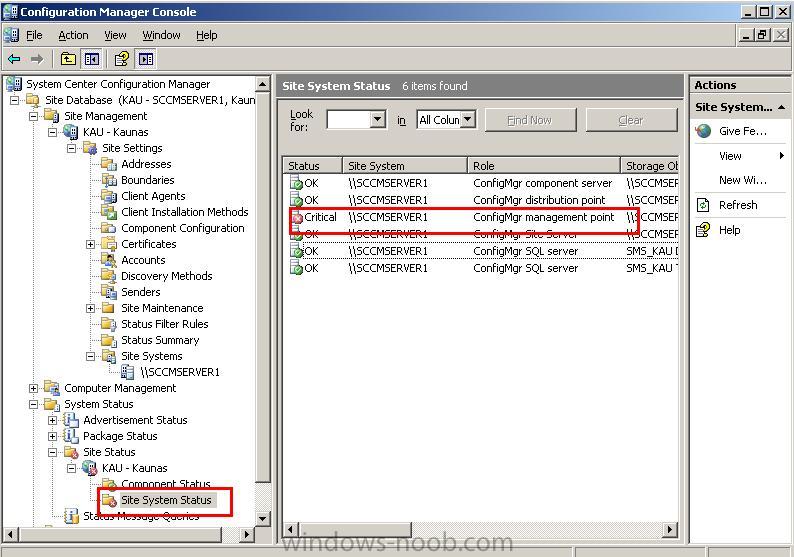Open the File menu
Screen dimensions: 794x557
coord(34,35)
